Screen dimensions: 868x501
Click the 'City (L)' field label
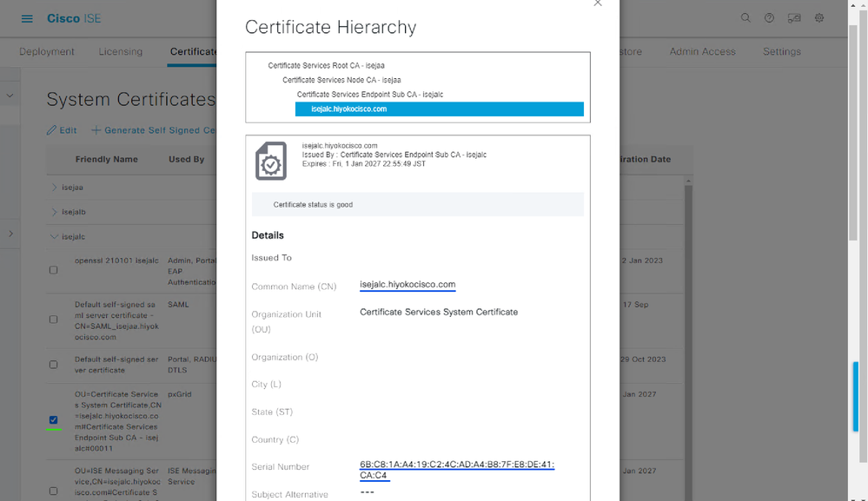[x=266, y=385]
